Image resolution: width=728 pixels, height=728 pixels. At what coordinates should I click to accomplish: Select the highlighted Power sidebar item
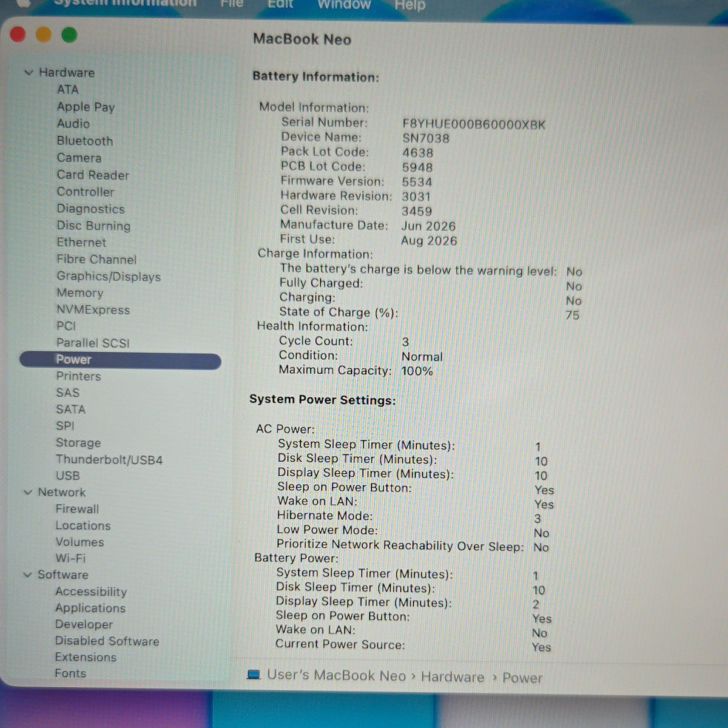tap(120, 360)
